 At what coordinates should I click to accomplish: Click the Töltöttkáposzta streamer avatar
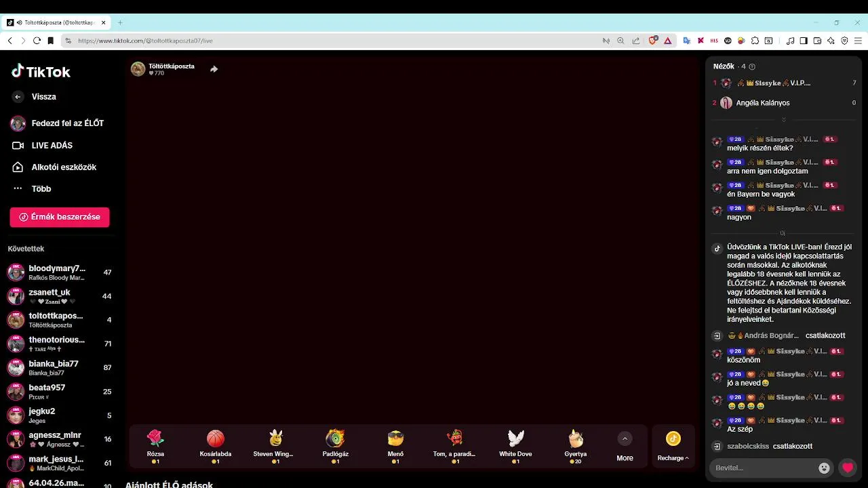click(138, 69)
